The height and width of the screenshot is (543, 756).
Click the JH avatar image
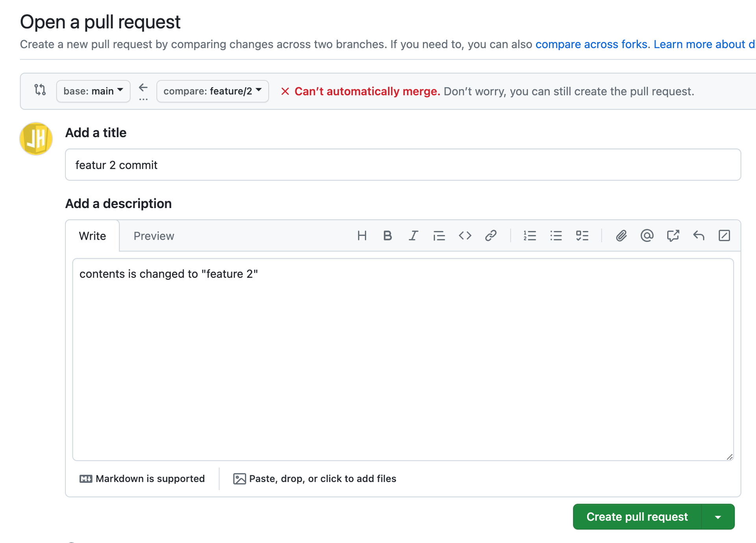coord(36,139)
